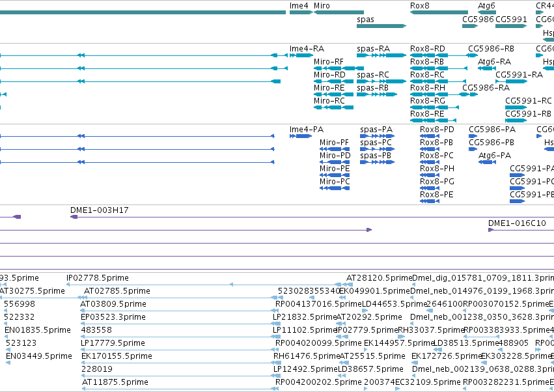The height and width of the screenshot is (392, 554).
Task: Select the Ime4-RA transcript label
Action: click(x=307, y=48)
